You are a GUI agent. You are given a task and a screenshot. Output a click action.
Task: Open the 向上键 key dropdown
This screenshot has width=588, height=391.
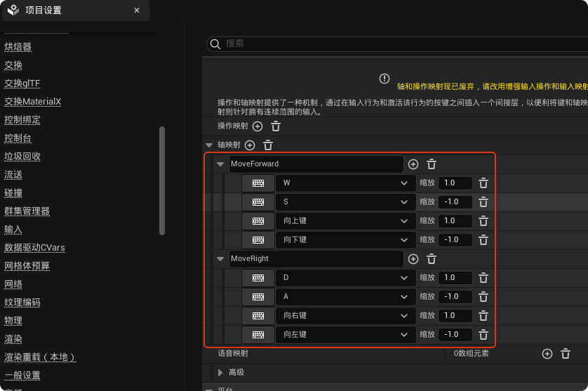click(x=345, y=221)
